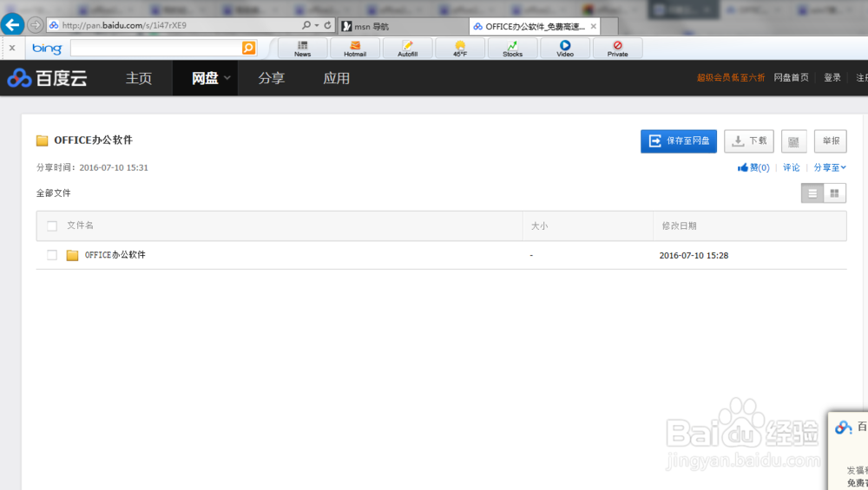Switch to the msn 导航 tab
Screen dimensions: 868x490
click(403, 26)
